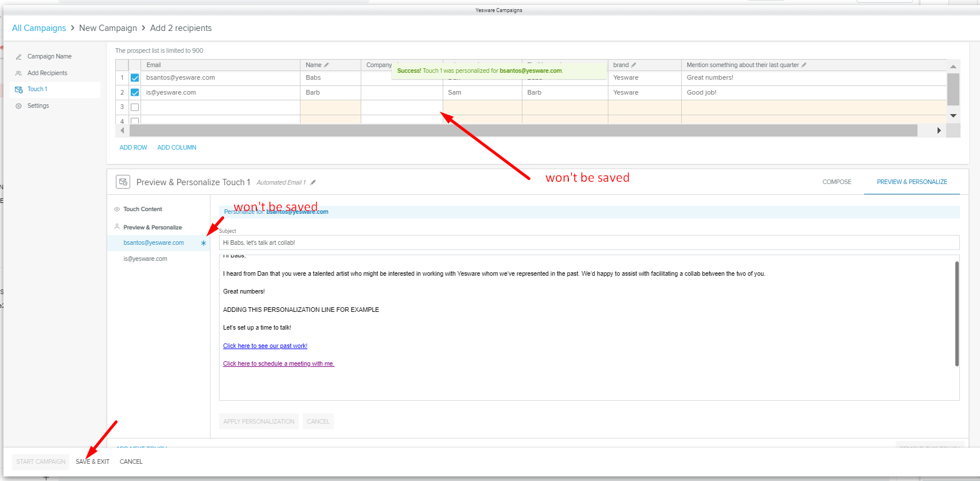980x481 pixels.
Task: Click the table's scroll-down arrow
Action: 953,116
